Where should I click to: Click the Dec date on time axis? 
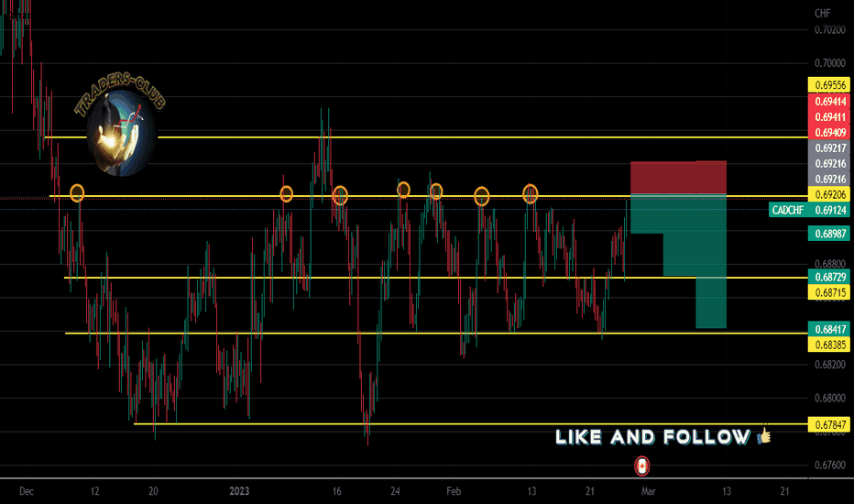pos(27,491)
